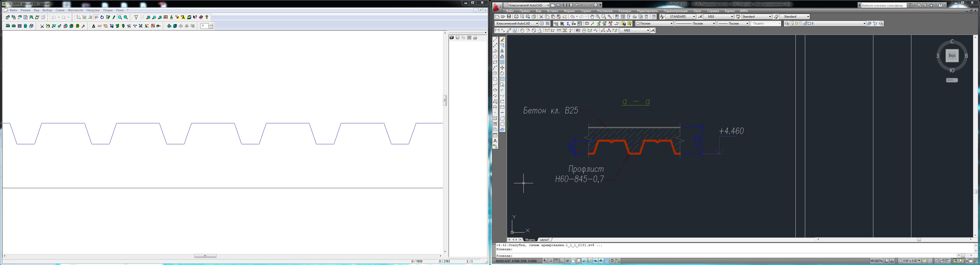Click the scissors cut icon in LIRA toolbar
The width and height of the screenshot is (980, 265).
42,26
